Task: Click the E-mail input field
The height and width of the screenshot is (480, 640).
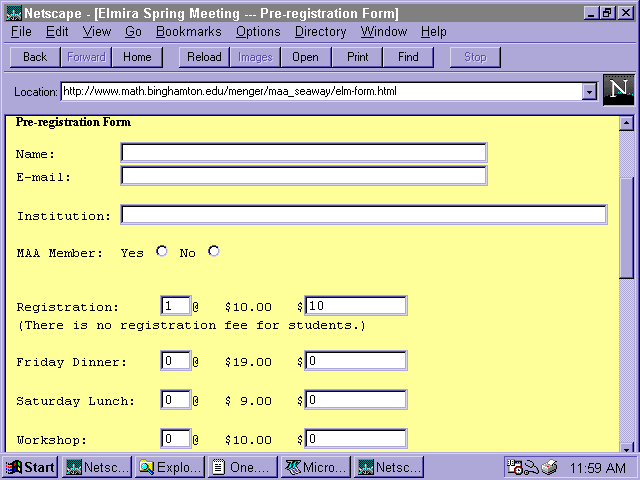Action: click(304, 176)
